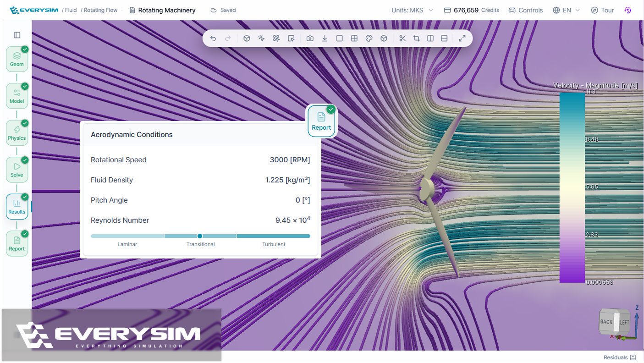
Task: Select the crop tool icon
Action: (x=417, y=38)
